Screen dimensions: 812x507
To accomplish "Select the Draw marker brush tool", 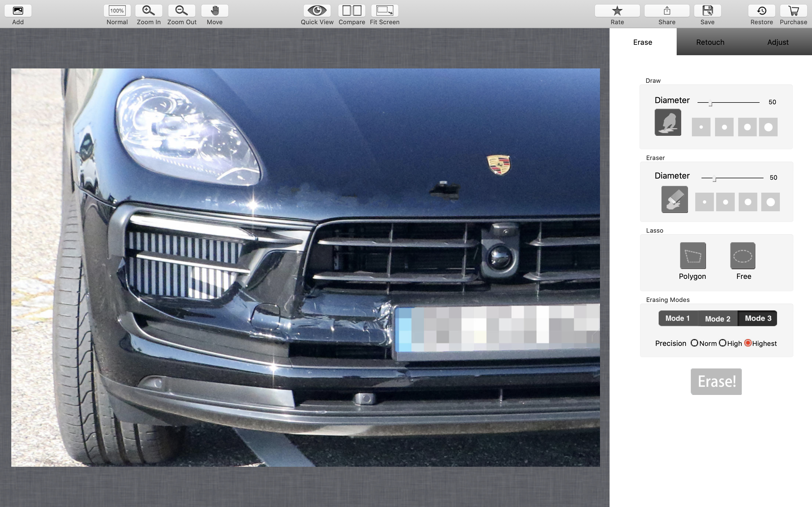I will point(668,123).
